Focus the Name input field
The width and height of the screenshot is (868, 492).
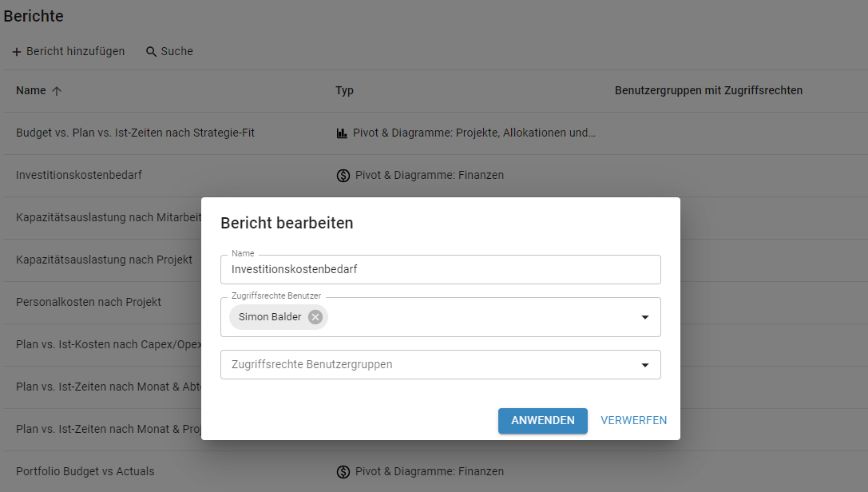(x=441, y=269)
